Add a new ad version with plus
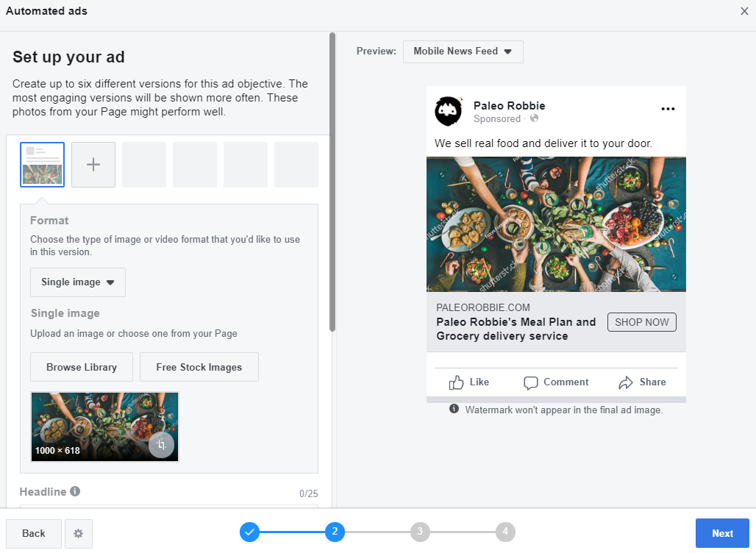756x553 pixels. coord(93,165)
